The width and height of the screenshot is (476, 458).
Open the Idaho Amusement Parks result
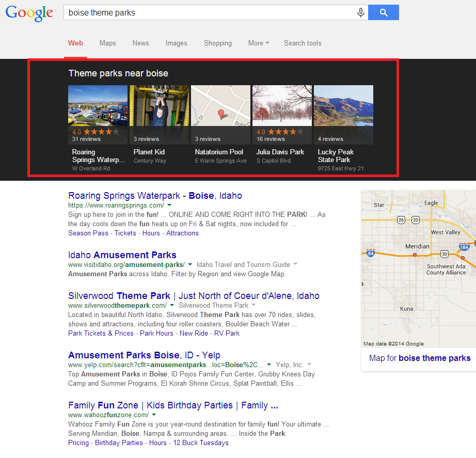pyautogui.click(x=122, y=255)
